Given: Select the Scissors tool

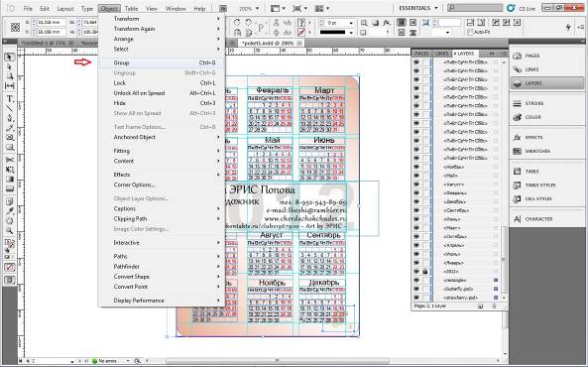Looking at the screenshot, I should coord(9,160).
